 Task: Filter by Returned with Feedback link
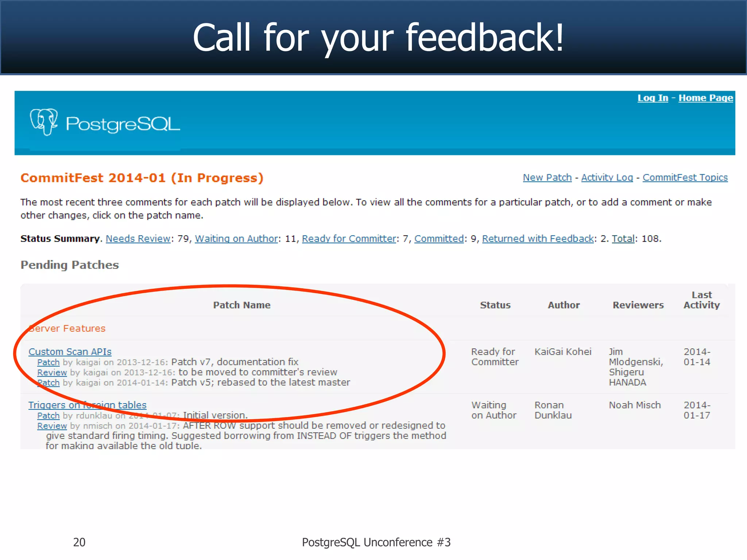[x=538, y=239]
